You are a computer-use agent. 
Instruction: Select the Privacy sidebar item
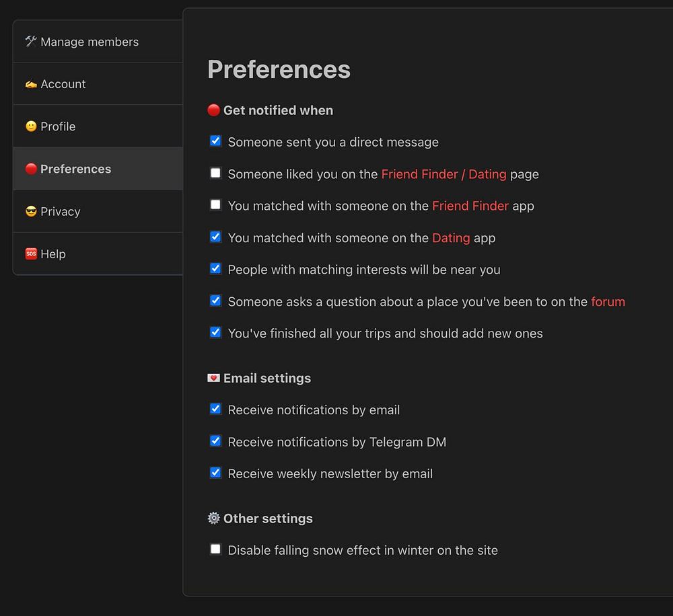click(x=60, y=211)
